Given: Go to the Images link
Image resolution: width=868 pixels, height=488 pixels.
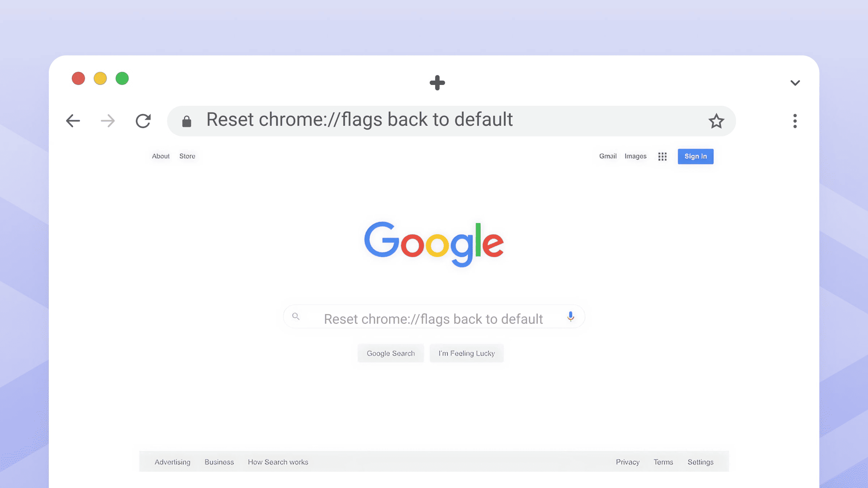Looking at the screenshot, I should click(x=635, y=156).
